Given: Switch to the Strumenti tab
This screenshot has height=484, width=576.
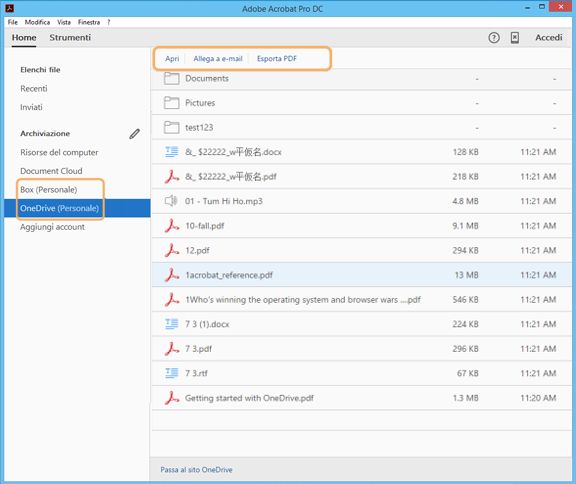Looking at the screenshot, I should [x=70, y=37].
